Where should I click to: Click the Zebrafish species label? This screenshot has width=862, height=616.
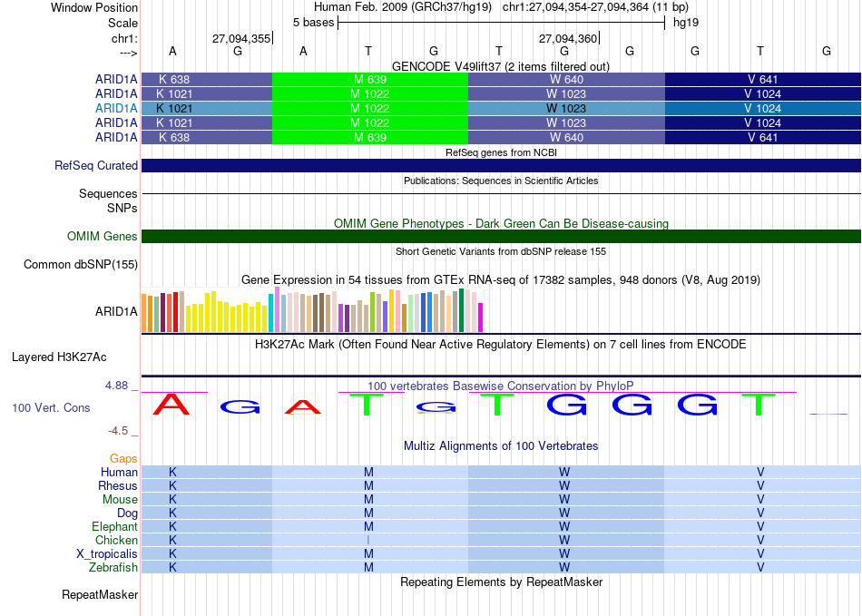(113, 567)
